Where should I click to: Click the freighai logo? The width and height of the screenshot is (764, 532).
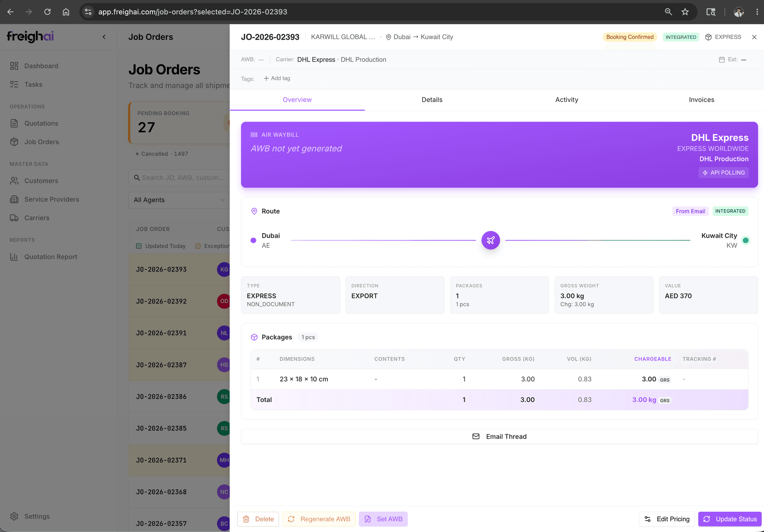pyautogui.click(x=30, y=37)
